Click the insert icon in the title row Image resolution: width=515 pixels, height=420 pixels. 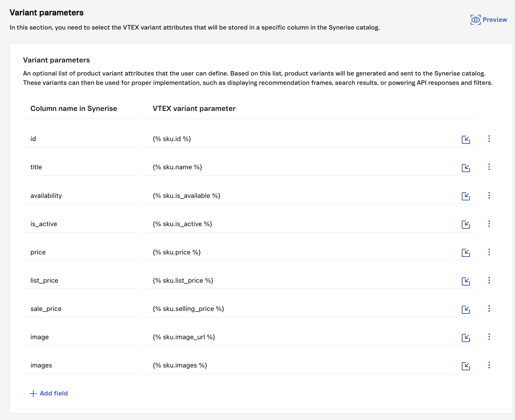point(466,168)
